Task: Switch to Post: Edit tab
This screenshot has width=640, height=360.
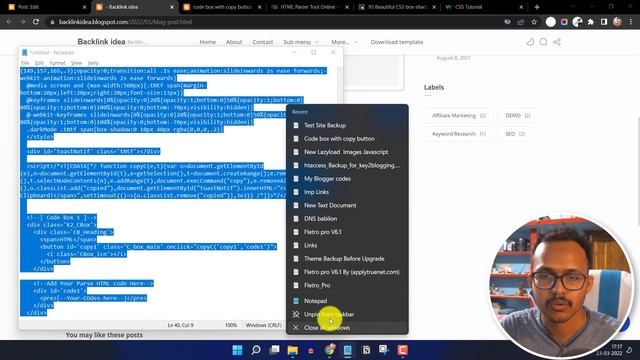Action: (46, 7)
